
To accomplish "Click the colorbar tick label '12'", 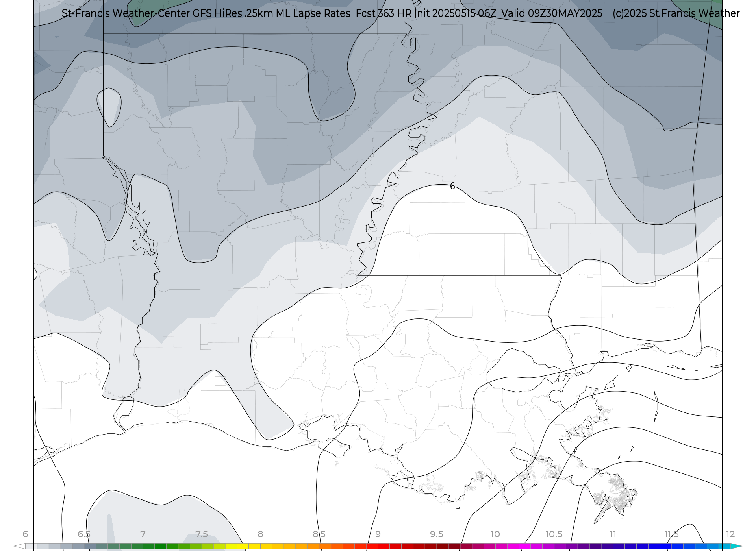I will tap(730, 534).
